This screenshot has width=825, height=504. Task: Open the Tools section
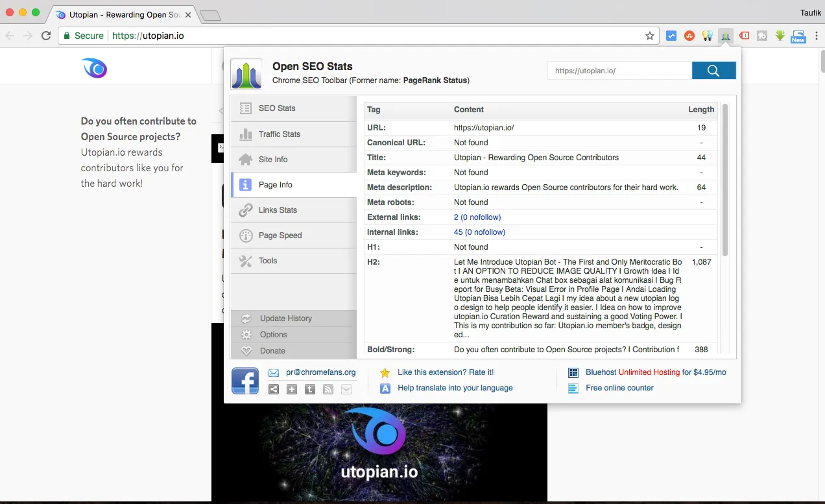point(294,261)
